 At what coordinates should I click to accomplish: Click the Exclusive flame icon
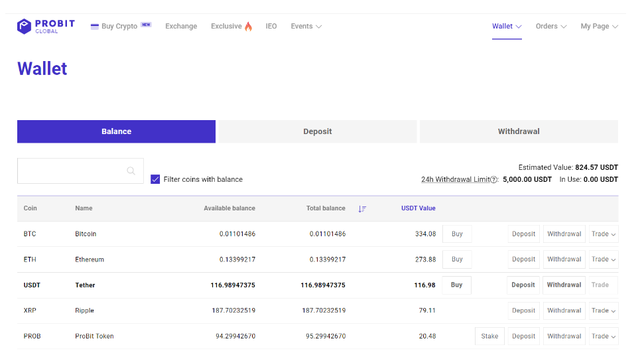(x=249, y=27)
